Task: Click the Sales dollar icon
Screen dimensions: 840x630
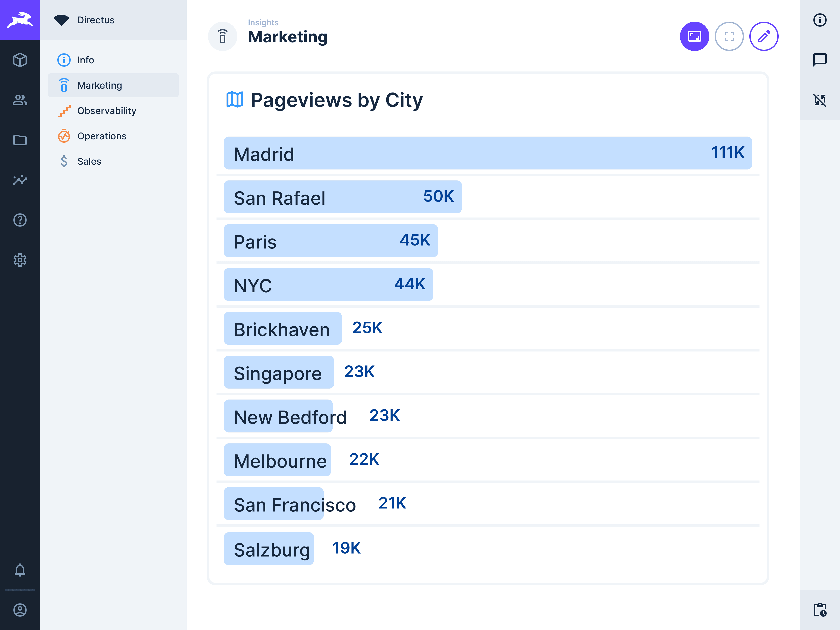Action: 64,161
